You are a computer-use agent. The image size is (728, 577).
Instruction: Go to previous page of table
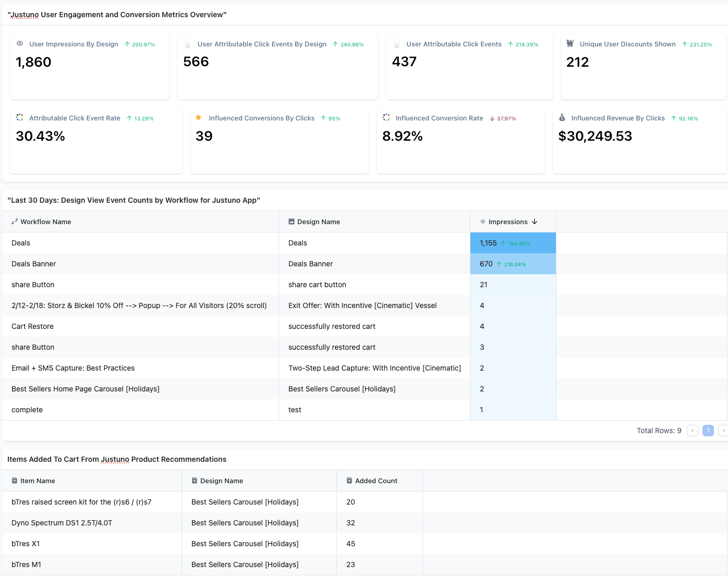point(693,431)
